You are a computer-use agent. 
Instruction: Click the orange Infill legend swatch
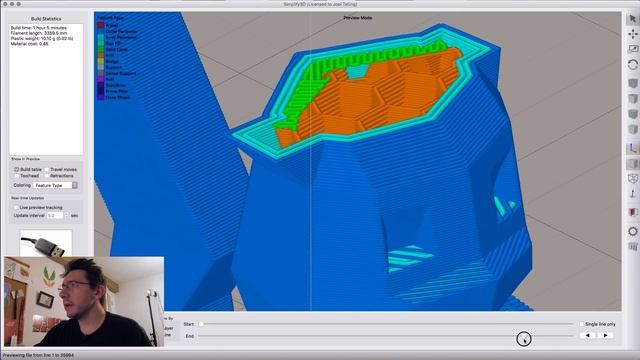[x=100, y=55]
